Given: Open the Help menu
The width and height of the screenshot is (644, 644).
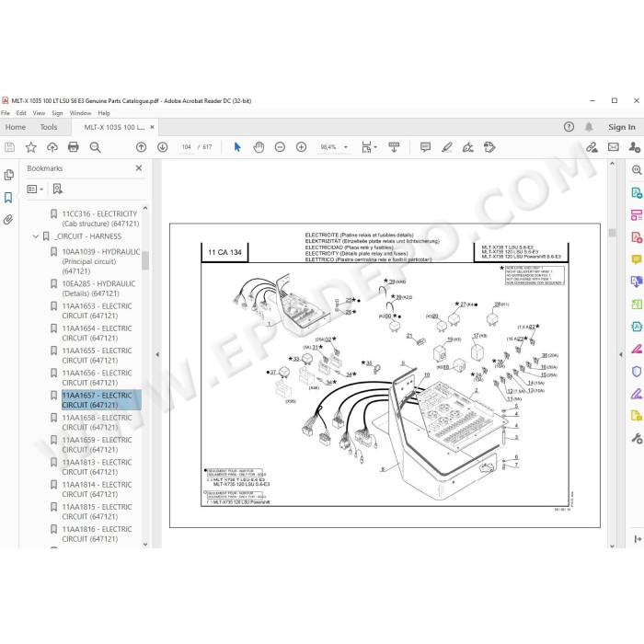Looking at the screenshot, I should [104, 113].
